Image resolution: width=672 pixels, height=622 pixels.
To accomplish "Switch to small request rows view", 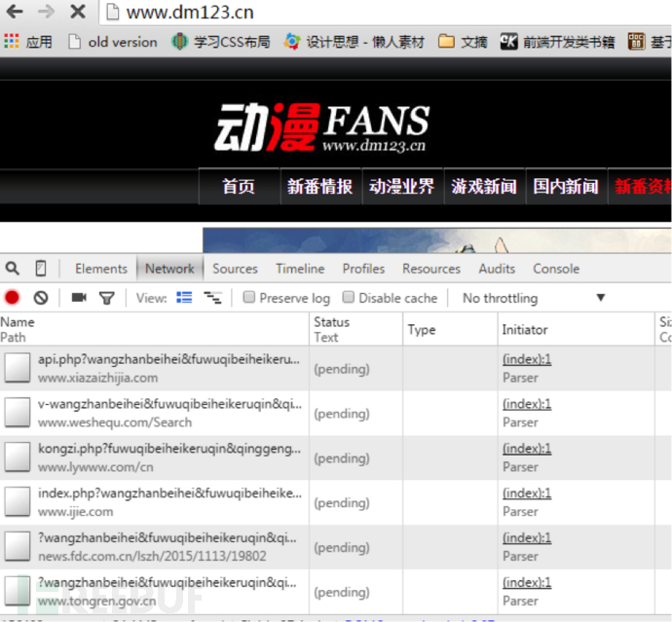I will (212, 297).
